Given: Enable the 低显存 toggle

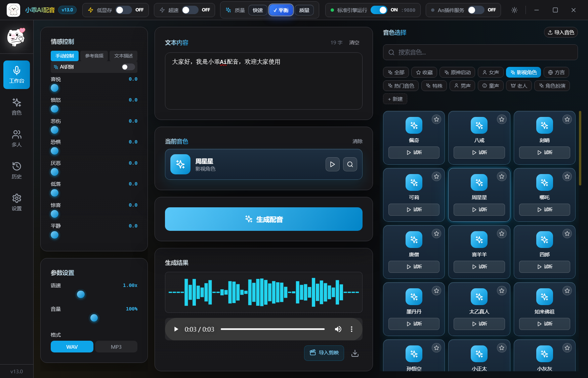Looking at the screenshot, I should pyautogui.click(x=123, y=10).
